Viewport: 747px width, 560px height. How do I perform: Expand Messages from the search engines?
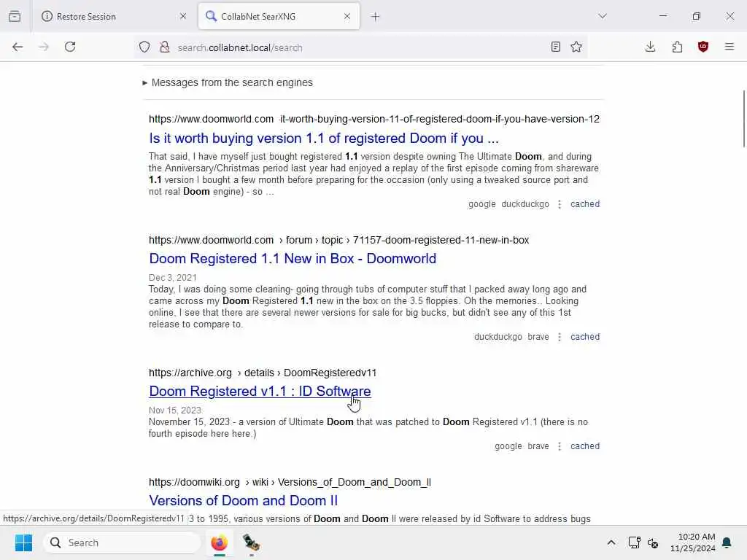tap(228, 82)
